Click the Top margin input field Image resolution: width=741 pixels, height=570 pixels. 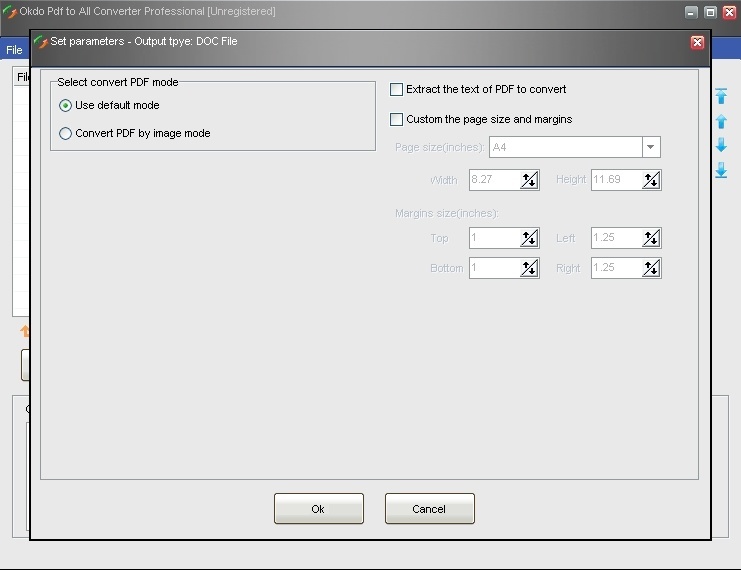click(x=494, y=238)
